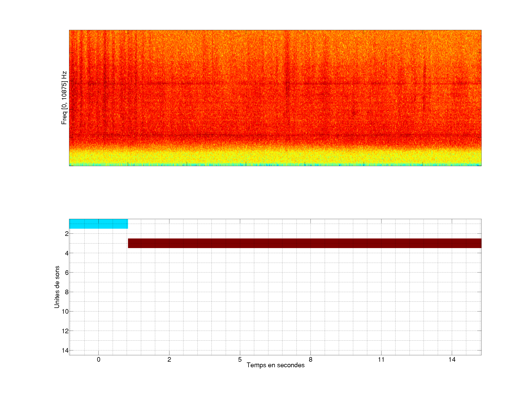532x399 pixels.
Task: Click the dark red sound unit bar
Action: pos(304,243)
